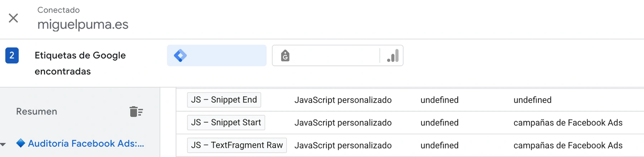Collapse the Auditoría Facebook Ads arrow
The image size is (644, 157).
3,144
